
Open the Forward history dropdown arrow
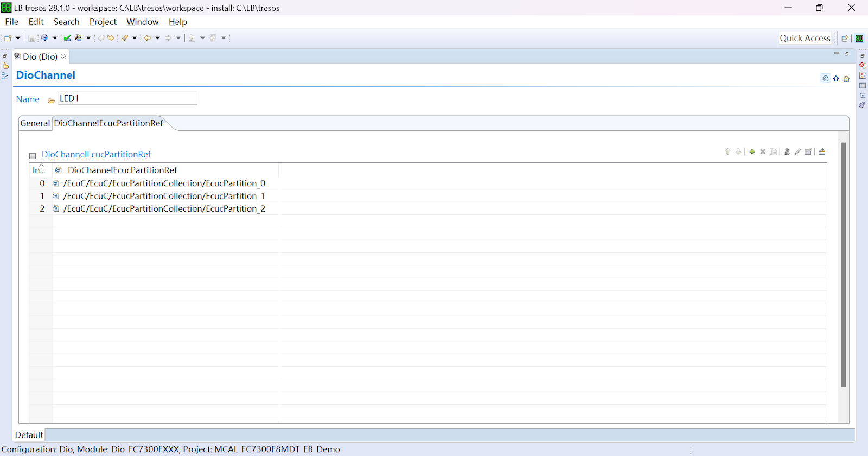point(178,38)
